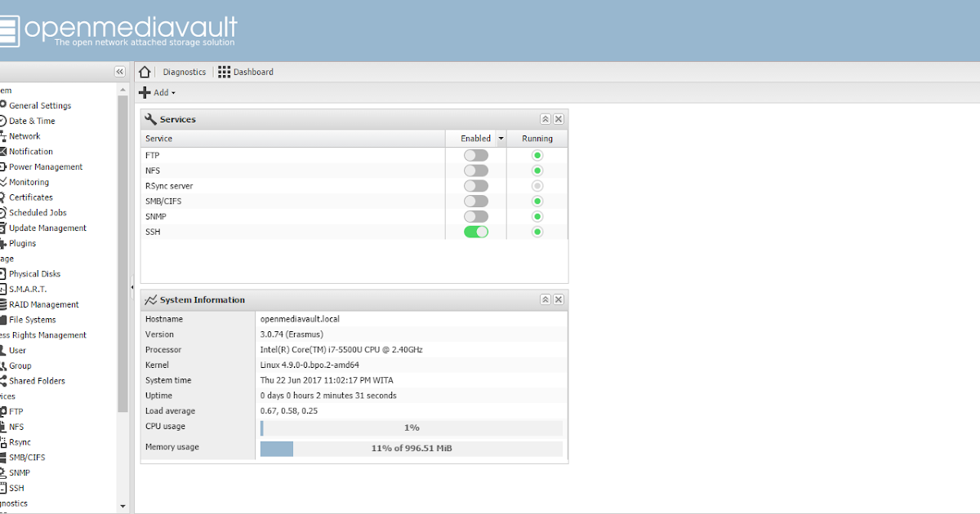Click the FTP running status indicator
The height and width of the screenshot is (514, 980).
tap(537, 155)
